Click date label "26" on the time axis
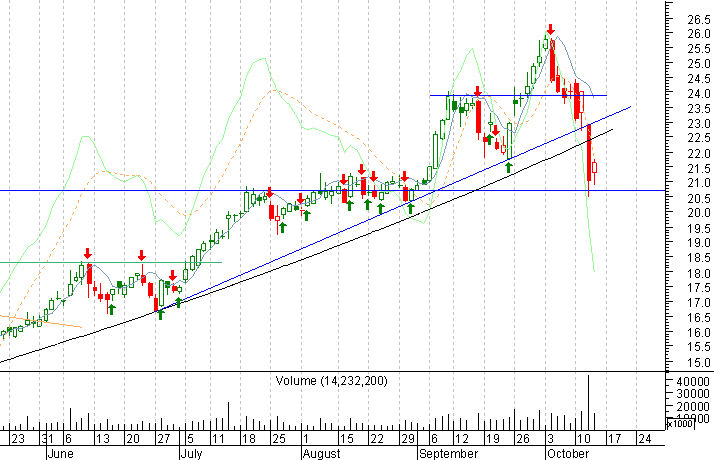 tap(523, 439)
